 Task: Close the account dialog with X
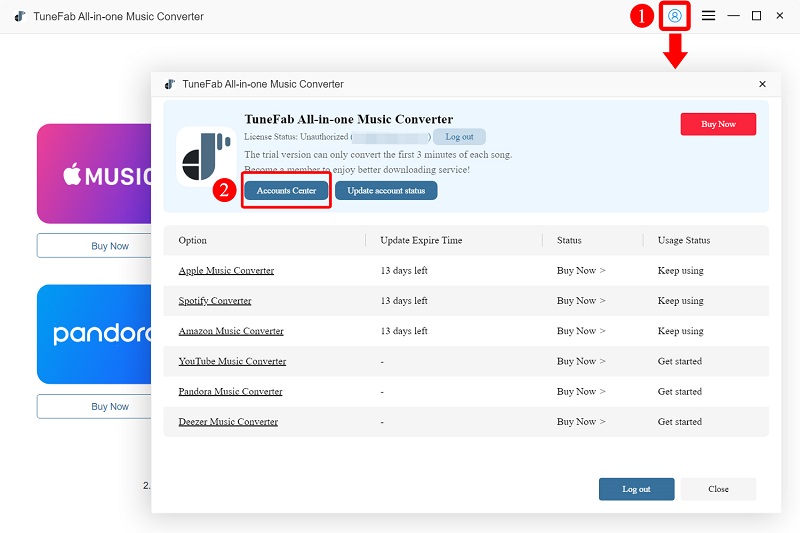762,85
